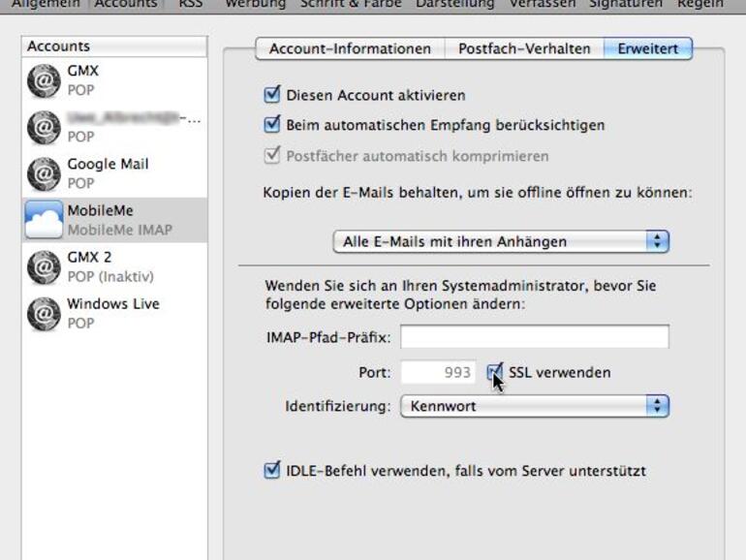
Task: Select the GMX 2 inactive account icon
Action: (x=44, y=267)
